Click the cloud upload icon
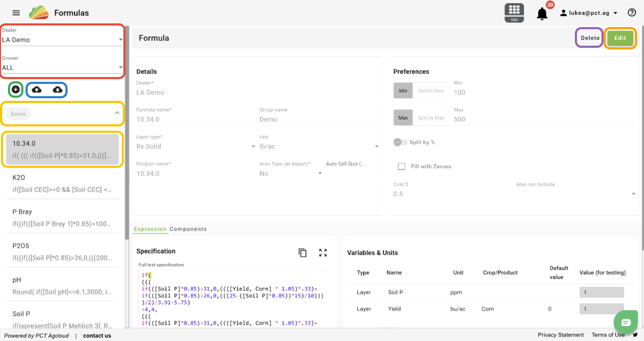644x341 pixels. pyautogui.click(x=37, y=90)
